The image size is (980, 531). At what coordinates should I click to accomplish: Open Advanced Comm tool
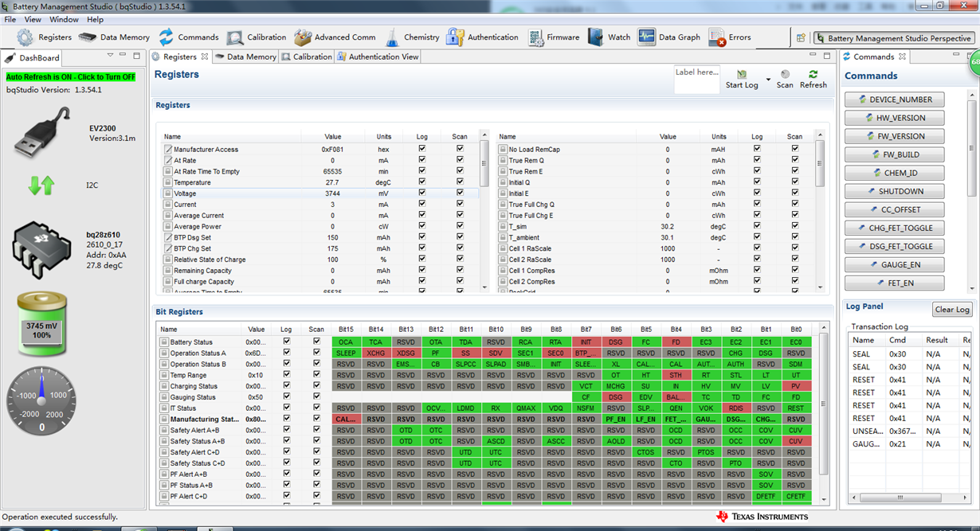click(334, 37)
